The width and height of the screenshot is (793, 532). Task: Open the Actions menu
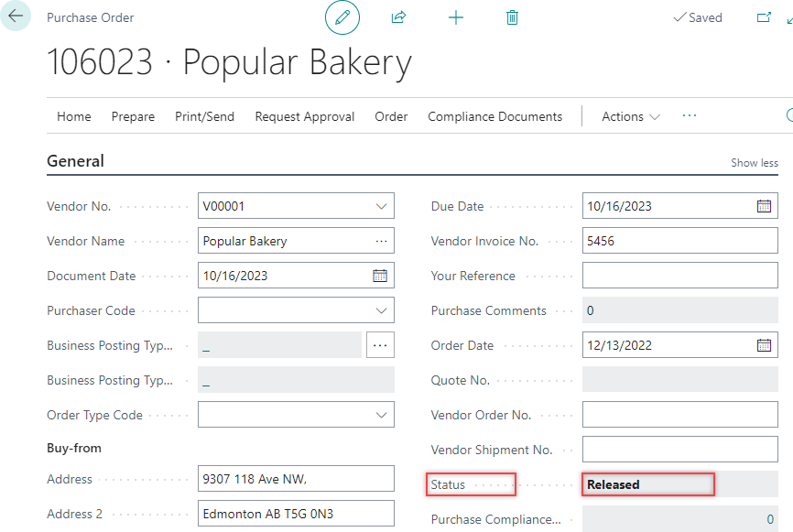pos(630,116)
